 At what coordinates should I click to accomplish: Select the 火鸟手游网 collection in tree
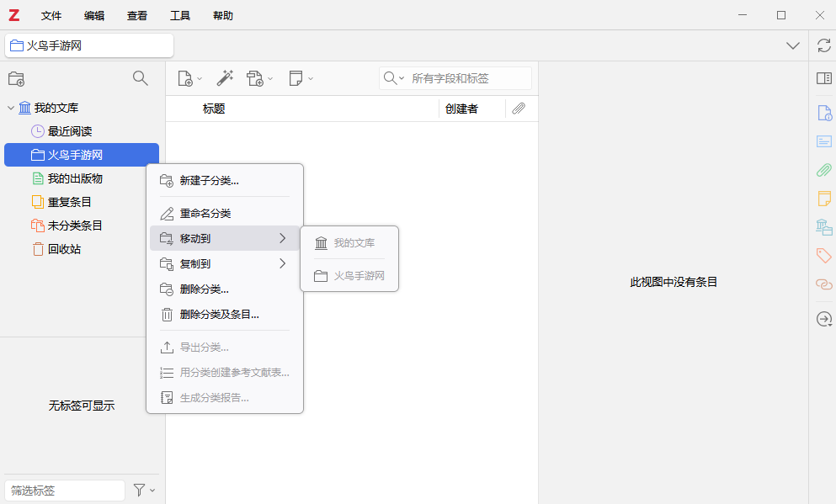coord(82,155)
